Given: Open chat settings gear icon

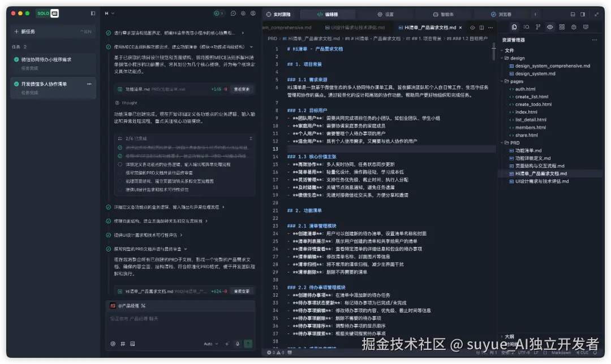Looking at the screenshot, I should [243, 13].
